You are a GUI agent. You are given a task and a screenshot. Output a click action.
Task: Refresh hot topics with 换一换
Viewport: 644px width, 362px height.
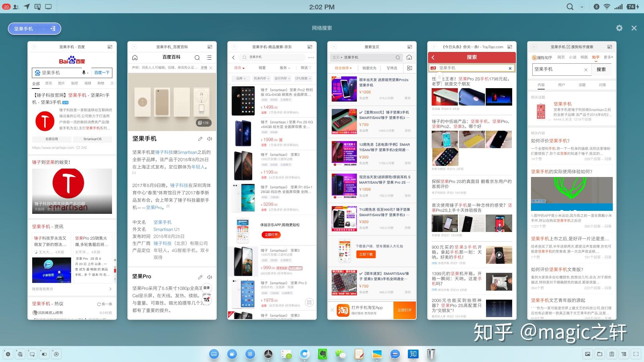105,304
